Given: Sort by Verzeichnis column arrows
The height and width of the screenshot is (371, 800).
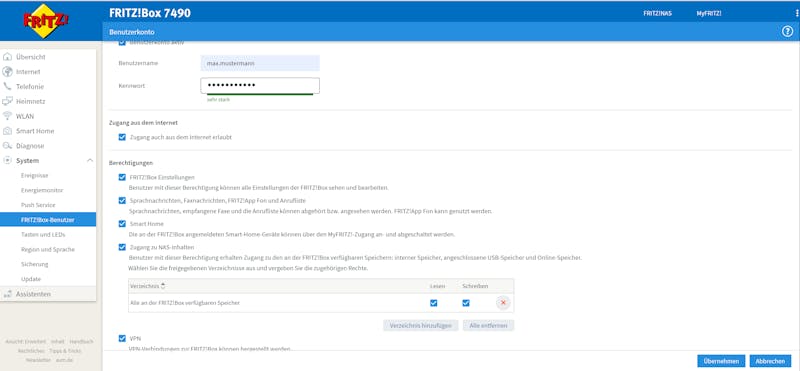Looking at the screenshot, I should pyautogui.click(x=163, y=286).
